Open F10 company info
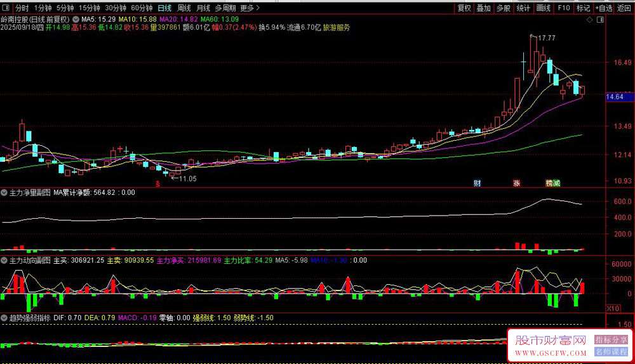 coord(564,8)
